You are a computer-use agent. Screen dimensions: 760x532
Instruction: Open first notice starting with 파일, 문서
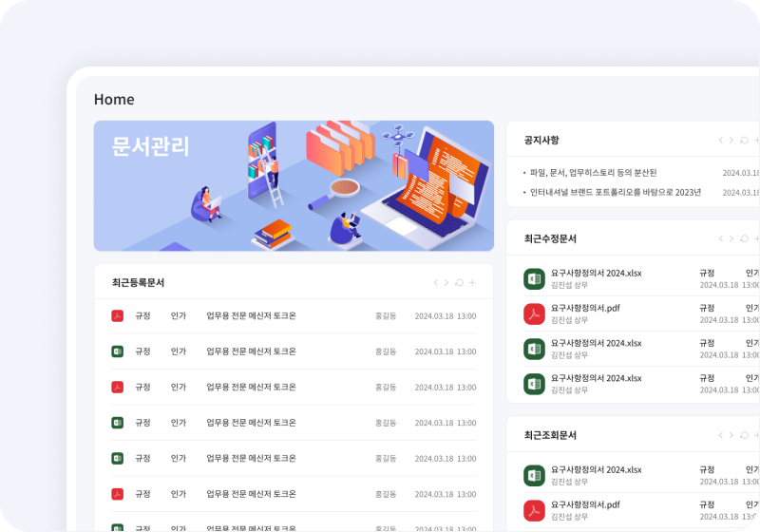pos(593,173)
